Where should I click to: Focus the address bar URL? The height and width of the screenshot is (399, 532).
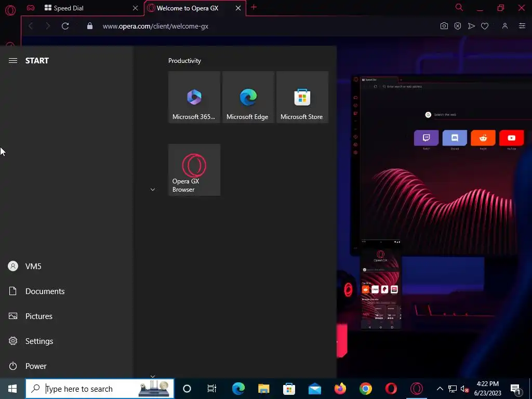155,26
